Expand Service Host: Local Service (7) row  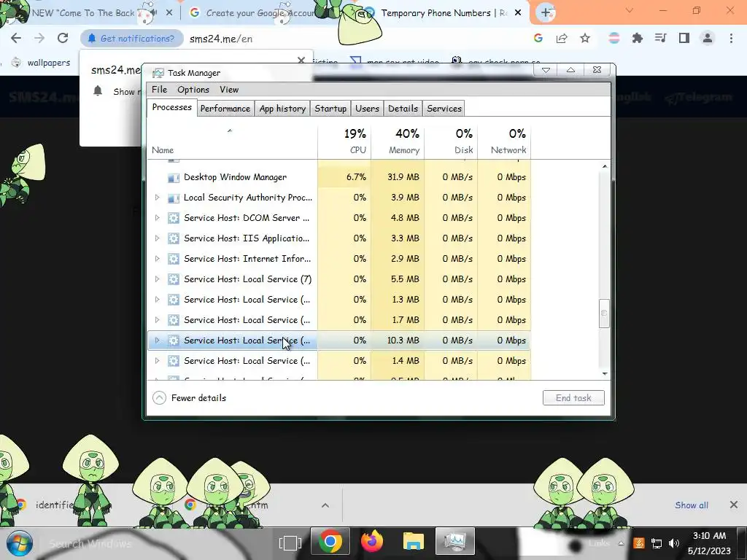pyautogui.click(x=158, y=279)
